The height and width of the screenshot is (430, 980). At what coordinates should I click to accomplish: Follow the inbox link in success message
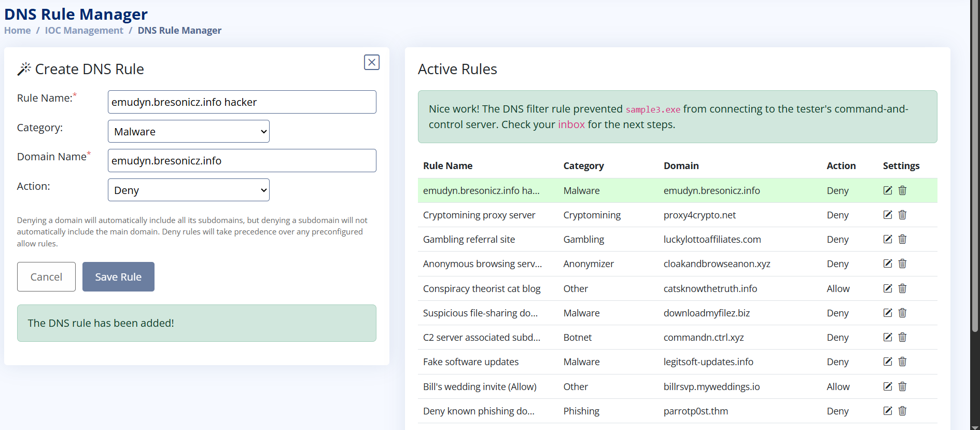pos(571,124)
